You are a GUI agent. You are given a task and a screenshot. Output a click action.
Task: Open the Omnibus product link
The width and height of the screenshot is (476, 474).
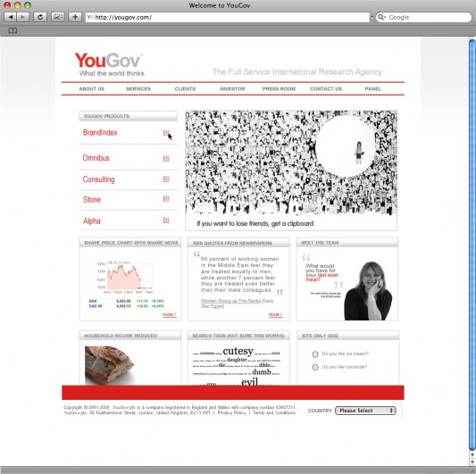coord(96,158)
